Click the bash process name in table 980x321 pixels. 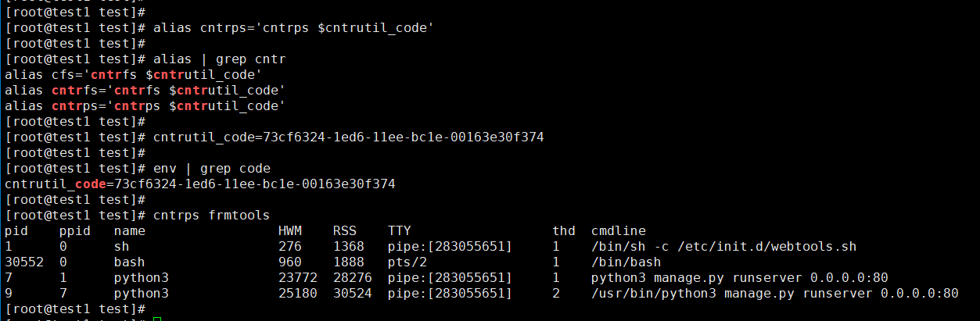point(129,262)
